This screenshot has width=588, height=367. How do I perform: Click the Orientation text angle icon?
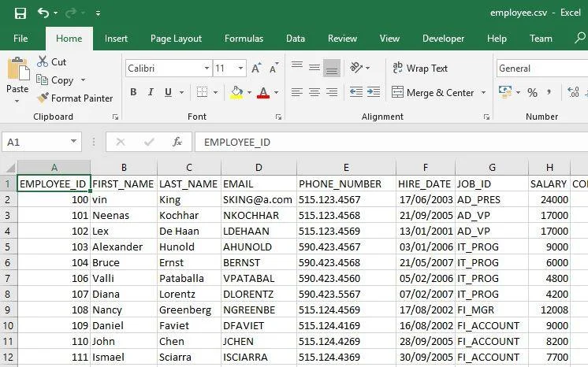(356, 68)
